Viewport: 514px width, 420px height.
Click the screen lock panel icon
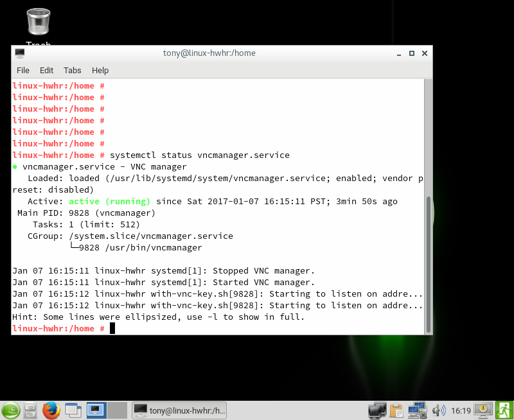click(484, 410)
